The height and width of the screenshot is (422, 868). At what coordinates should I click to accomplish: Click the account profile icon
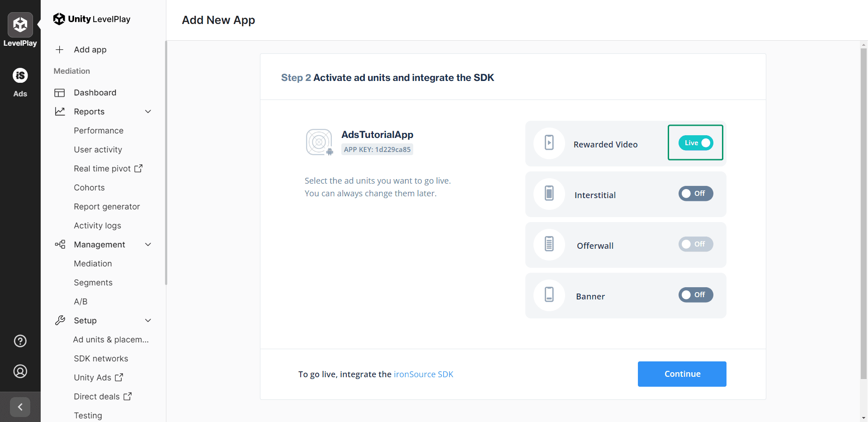pyautogui.click(x=20, y=371)
